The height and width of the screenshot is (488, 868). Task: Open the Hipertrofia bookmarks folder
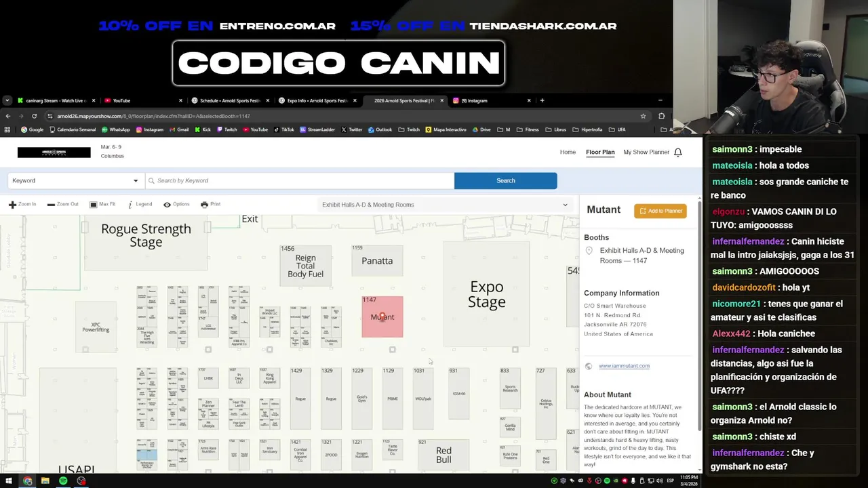587,129
